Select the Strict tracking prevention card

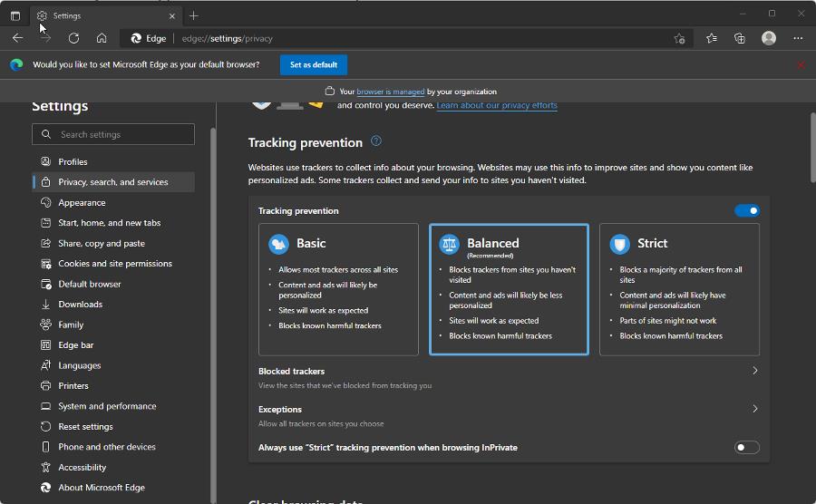click(679, 289)
